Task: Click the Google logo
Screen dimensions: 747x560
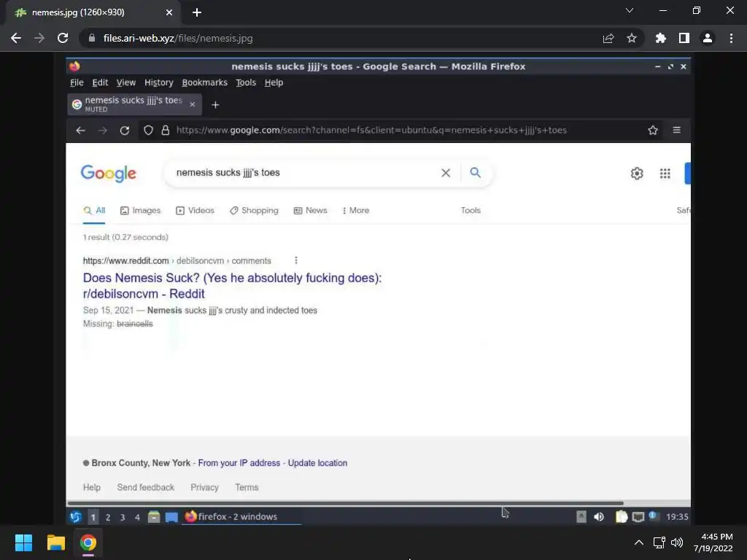Action: [109, 174]
